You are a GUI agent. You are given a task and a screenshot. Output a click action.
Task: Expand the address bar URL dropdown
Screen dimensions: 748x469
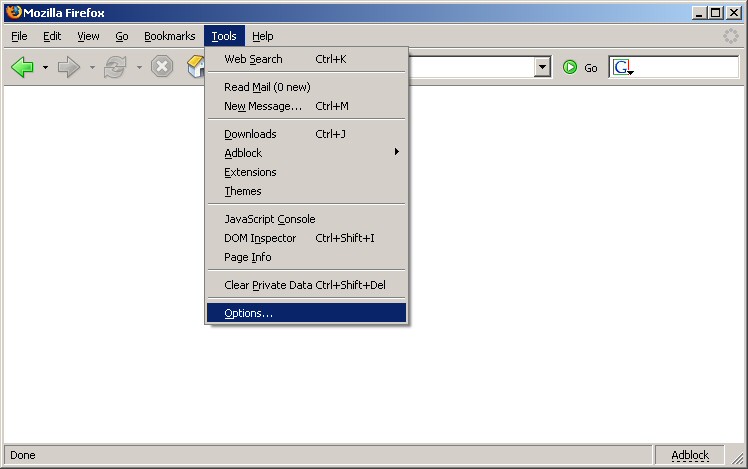(542, 67)
